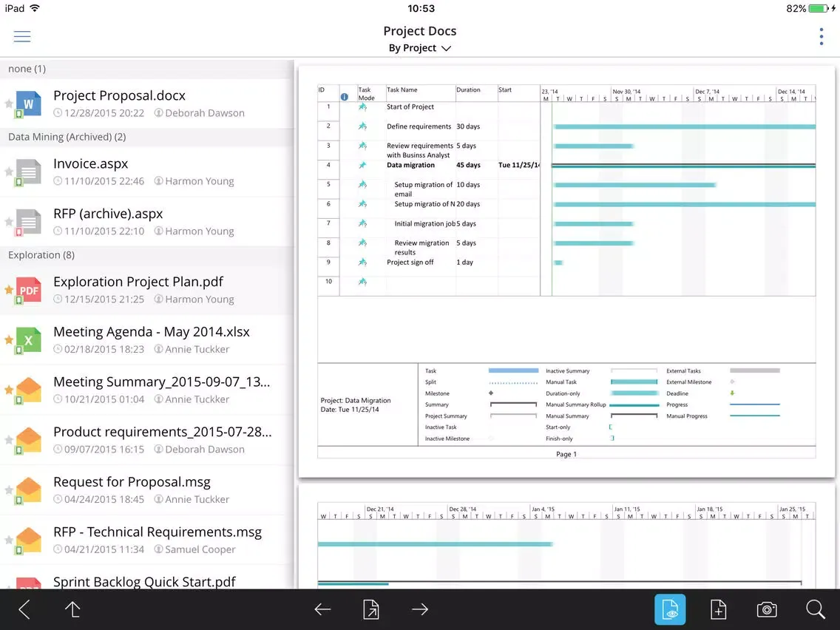Select RFP (archive).aspx file name
The image size is (840, 630).
click(x=108, y=213)
